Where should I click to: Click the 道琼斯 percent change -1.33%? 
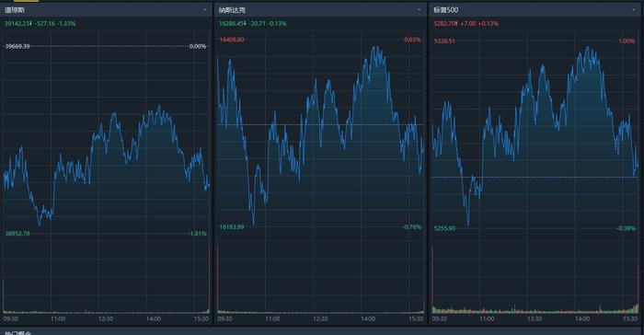(x=66, y=23)
